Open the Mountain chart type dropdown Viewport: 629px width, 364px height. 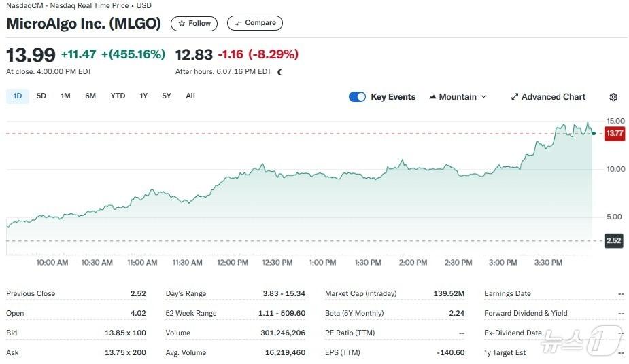click(458, 97)
